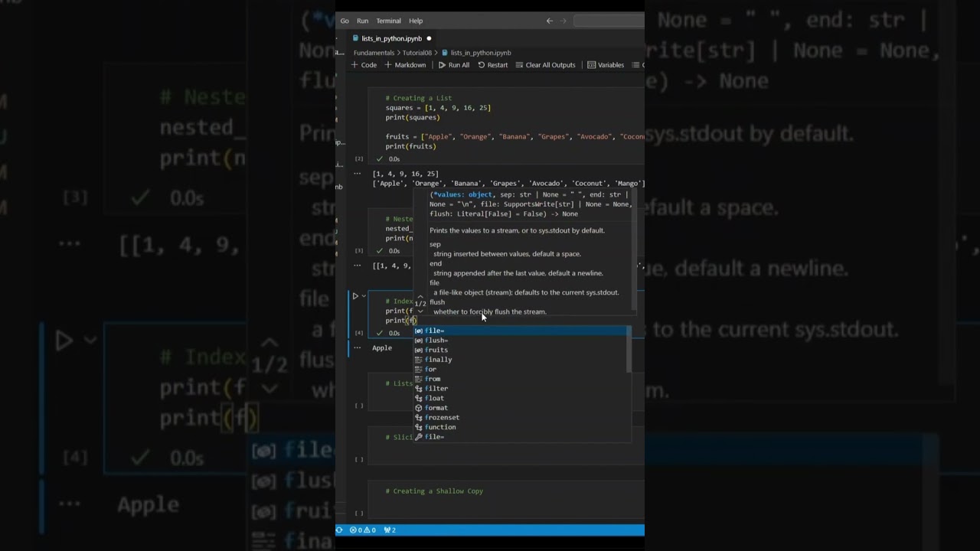Click the autocomplete list scrollbar
Image resolution: width=980 pixels, height=551 pixels.
629,349
